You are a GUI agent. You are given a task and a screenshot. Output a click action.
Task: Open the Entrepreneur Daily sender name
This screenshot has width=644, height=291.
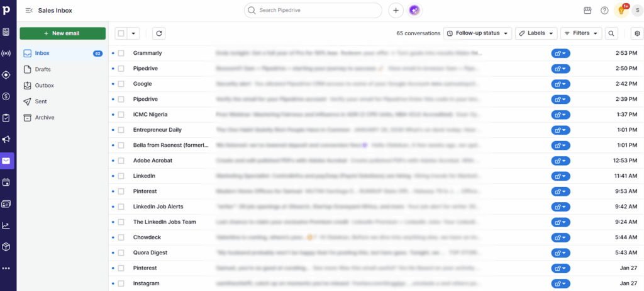(157, 130)
